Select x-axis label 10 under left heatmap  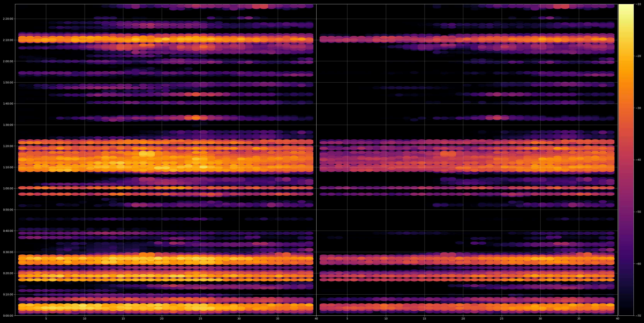(84, 319)
